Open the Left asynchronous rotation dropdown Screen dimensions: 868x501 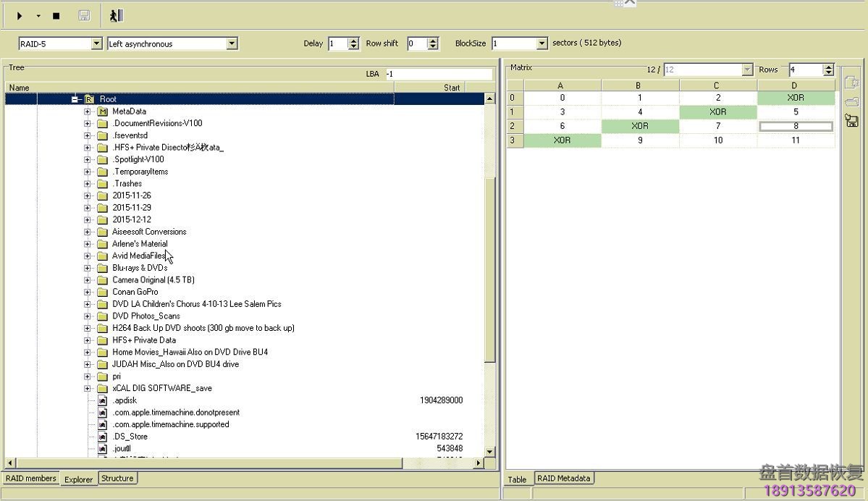(x=232, y=43)
